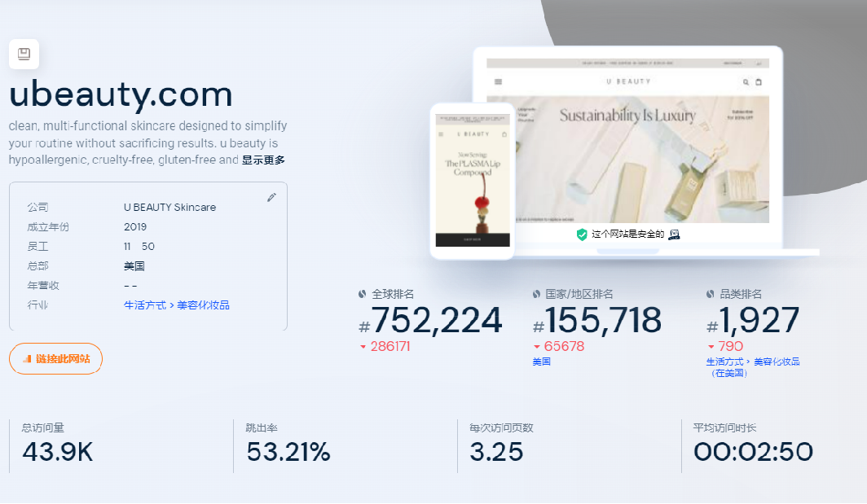Click the site favicon icon above ubeauty.com
The image size is (867, 504).
(x=24, y=54)
